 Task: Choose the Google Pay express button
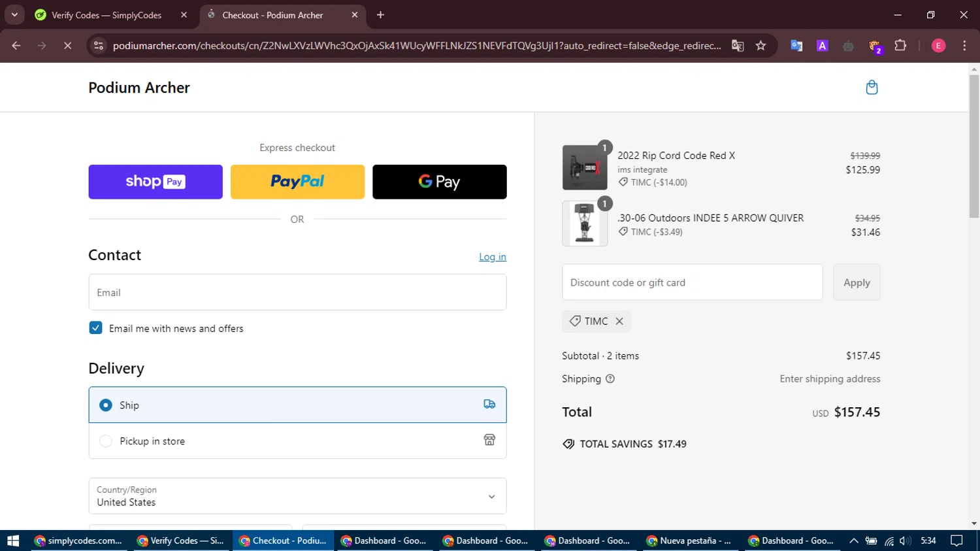tap(440, 182)
